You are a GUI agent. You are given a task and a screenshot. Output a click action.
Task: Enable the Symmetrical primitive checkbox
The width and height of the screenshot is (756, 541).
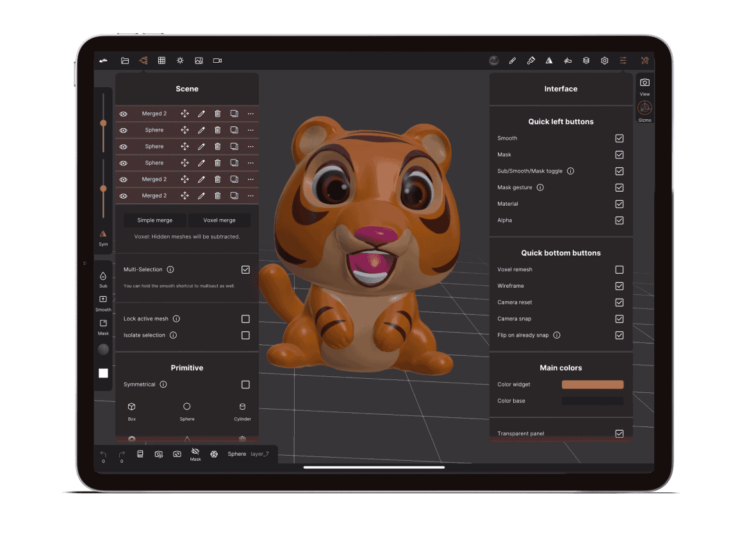pos(245,385)
